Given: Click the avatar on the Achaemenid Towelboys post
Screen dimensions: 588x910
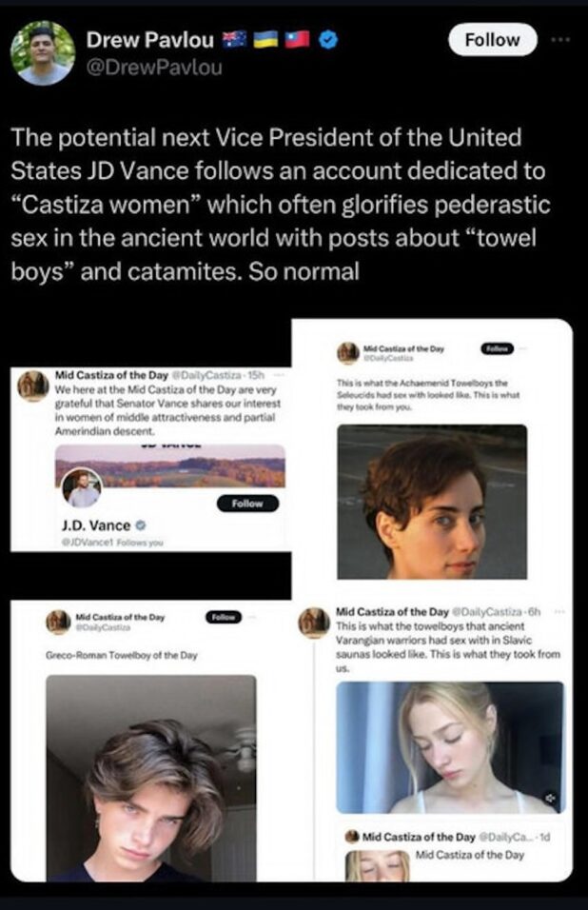Looking at the screenshot, I should coord(348,352).
